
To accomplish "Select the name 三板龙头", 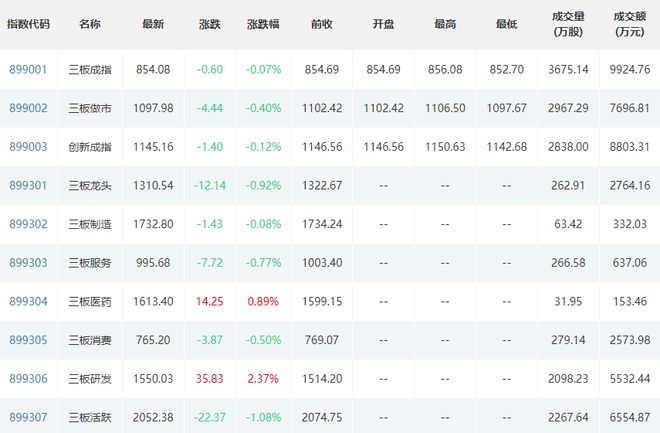I will (90, 186).
